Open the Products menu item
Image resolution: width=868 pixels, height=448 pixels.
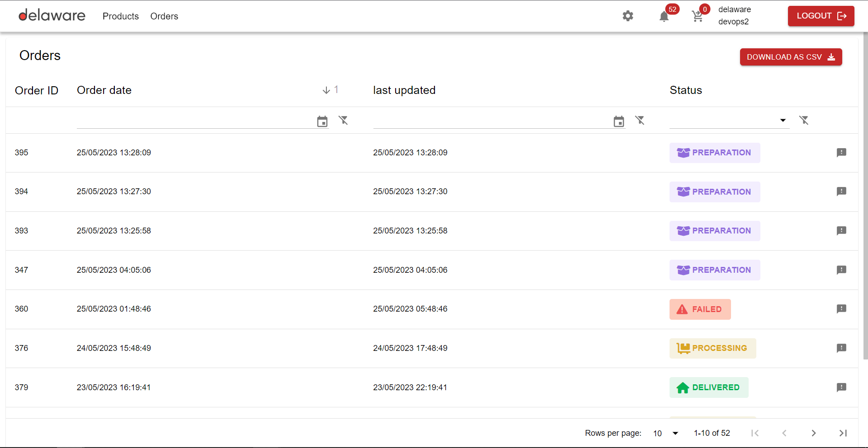pos(121,16)
